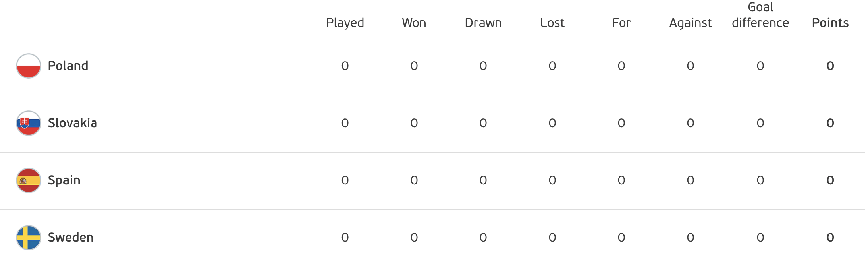Select the Goal difference column header
868x275 pixels.
[x=760, y=15]
